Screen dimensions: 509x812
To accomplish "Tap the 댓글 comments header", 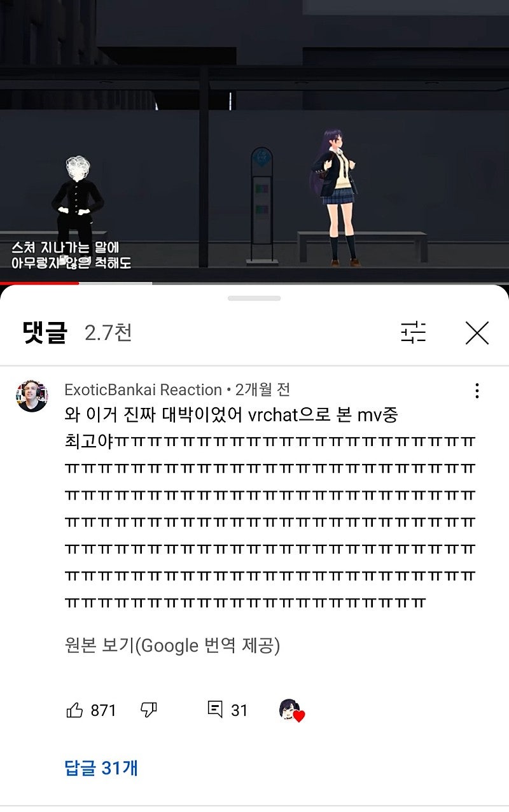I will coord(45,333).
